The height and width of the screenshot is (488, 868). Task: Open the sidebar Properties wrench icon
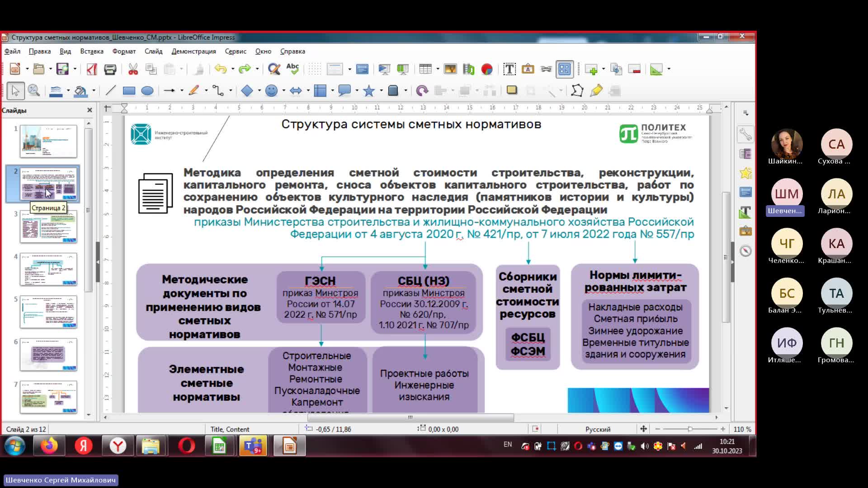745,134
